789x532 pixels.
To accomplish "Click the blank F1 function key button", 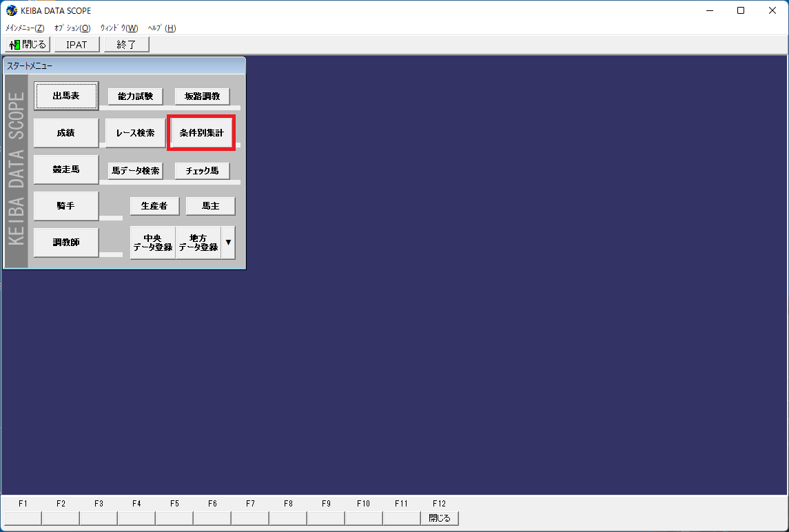I will click(23, 518).
